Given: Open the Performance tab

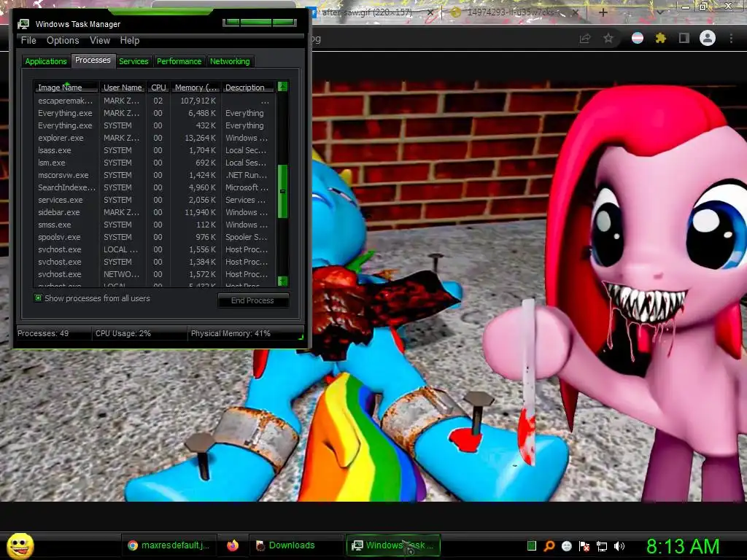Looking at the screenshot, I should point(179,61).
